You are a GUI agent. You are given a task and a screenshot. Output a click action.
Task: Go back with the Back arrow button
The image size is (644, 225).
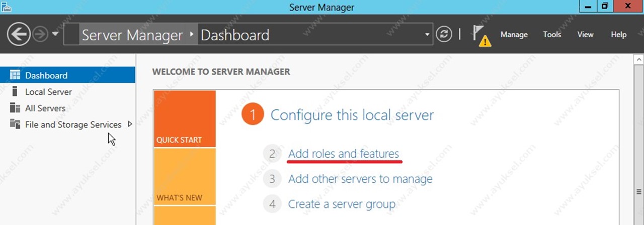pyautogui.click(x=19, y=34)
